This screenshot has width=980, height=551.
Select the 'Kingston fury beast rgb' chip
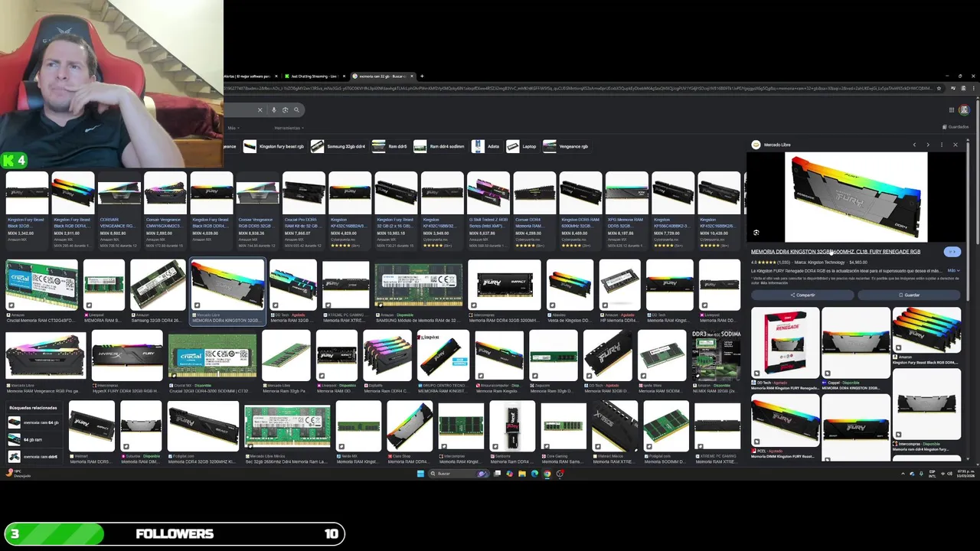coord(274,146)
